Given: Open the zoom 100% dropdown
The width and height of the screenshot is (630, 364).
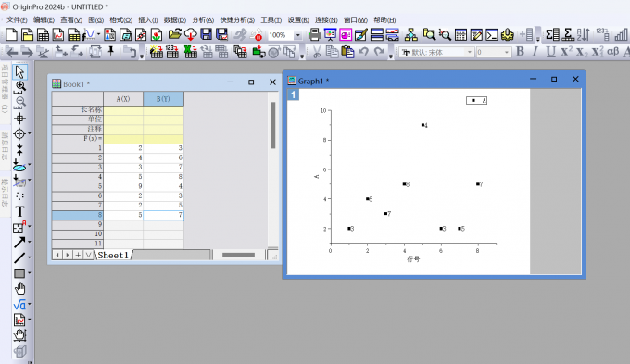Looking at the screenshot, I should coord(297,35).
